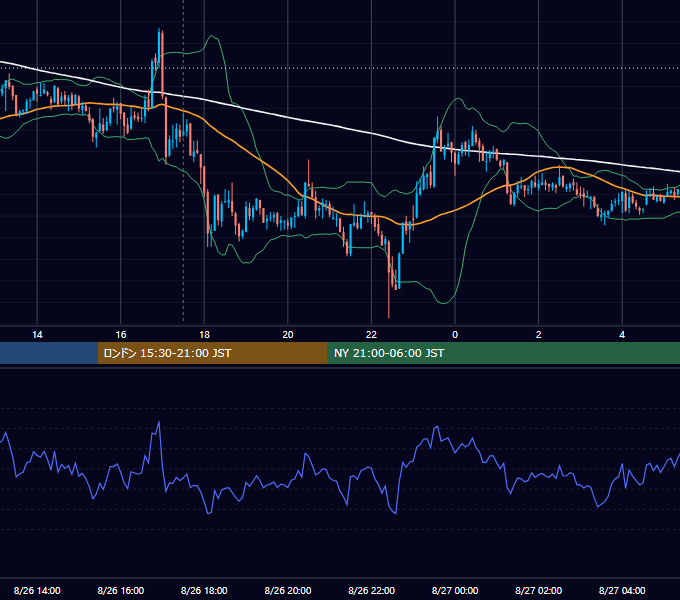Select the 4 hour label on the price chart axis
This screenshot has height=600, width=680.
[622, 335]
